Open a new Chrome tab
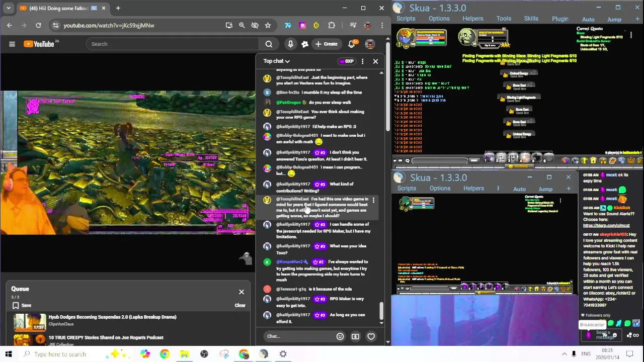 [x=118, y=8]
